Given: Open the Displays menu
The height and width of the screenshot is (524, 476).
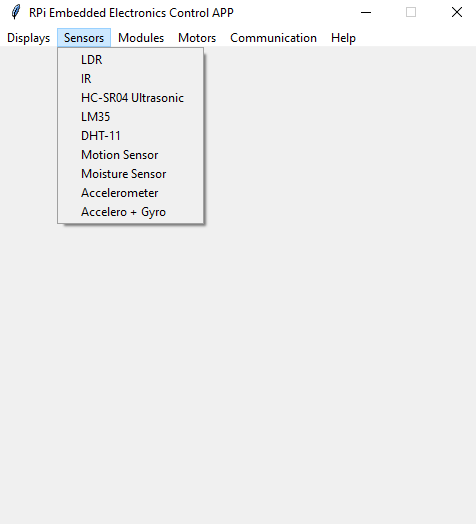Looking at the screenshot, I should (x=28, y=38).
